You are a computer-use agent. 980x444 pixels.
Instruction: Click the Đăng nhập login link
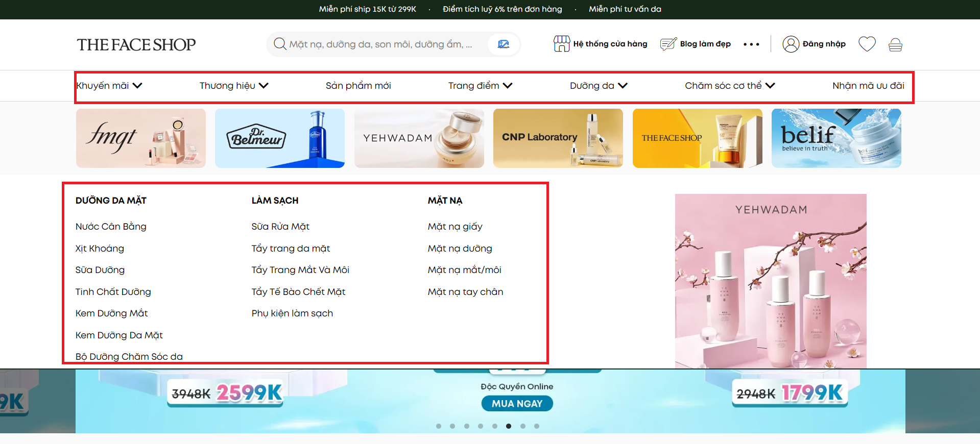(x=824, y=44)
